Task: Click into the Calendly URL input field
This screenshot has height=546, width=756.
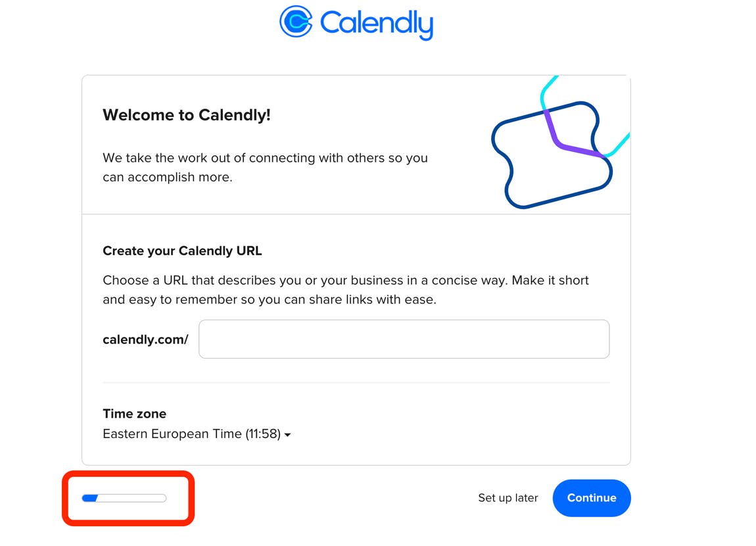Action: [x=404, y=339]
